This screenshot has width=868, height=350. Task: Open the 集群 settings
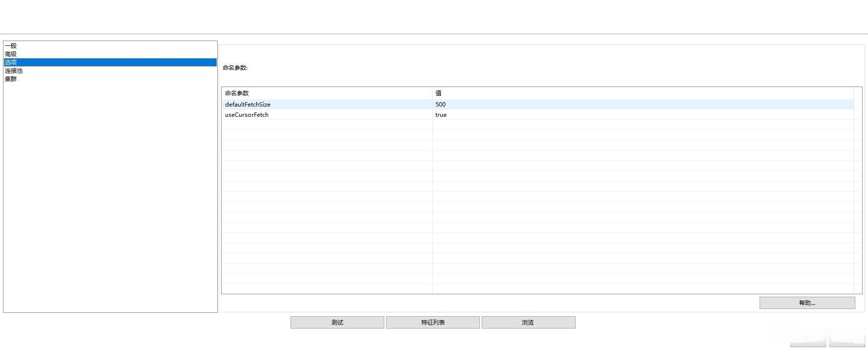[x=110, y=79]
